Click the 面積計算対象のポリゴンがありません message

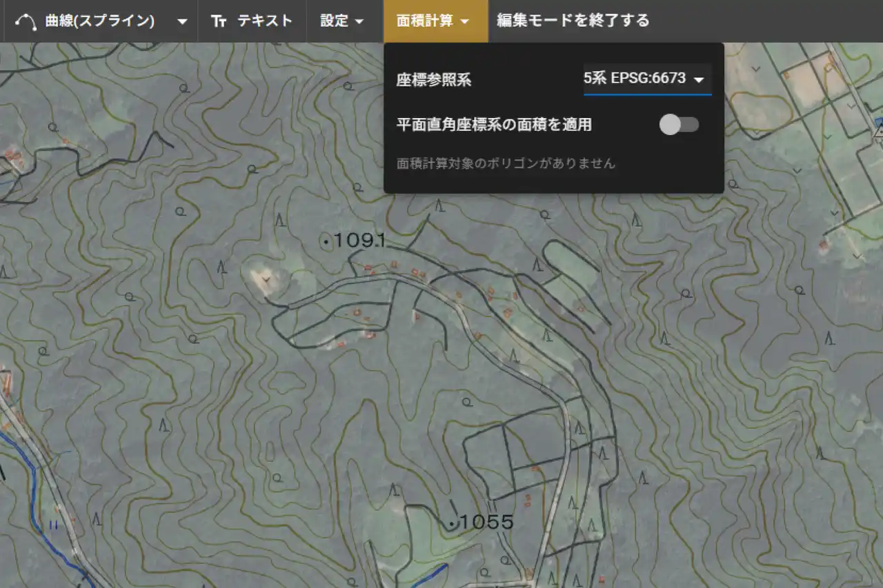coord(506,163)
